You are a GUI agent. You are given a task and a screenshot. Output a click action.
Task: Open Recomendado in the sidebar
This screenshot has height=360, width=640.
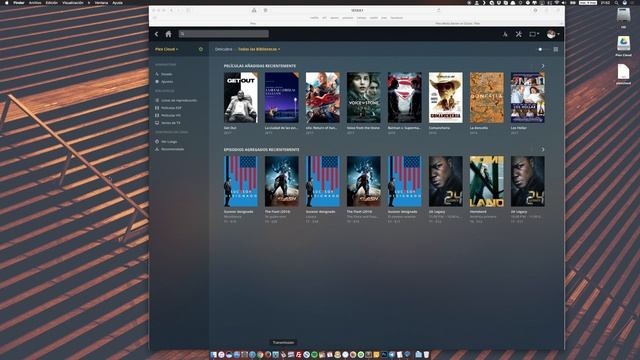click(169, 149)
